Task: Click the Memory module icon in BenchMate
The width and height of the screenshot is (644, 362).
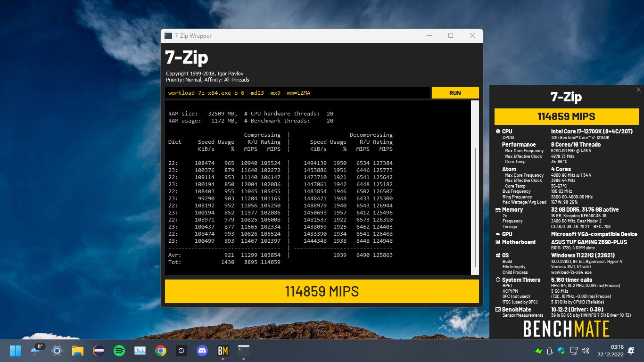Action: [498, 210]
